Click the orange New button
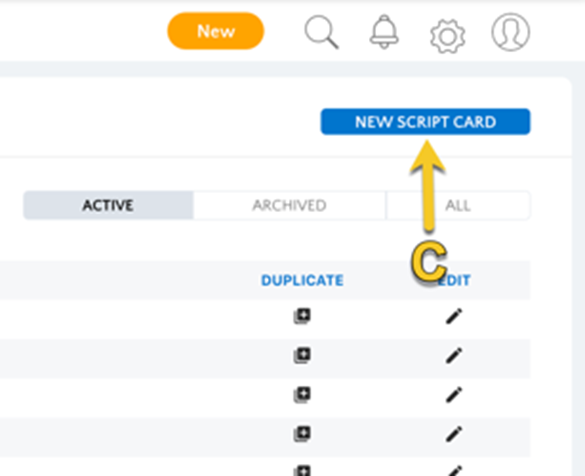 [x=216, y=31]
